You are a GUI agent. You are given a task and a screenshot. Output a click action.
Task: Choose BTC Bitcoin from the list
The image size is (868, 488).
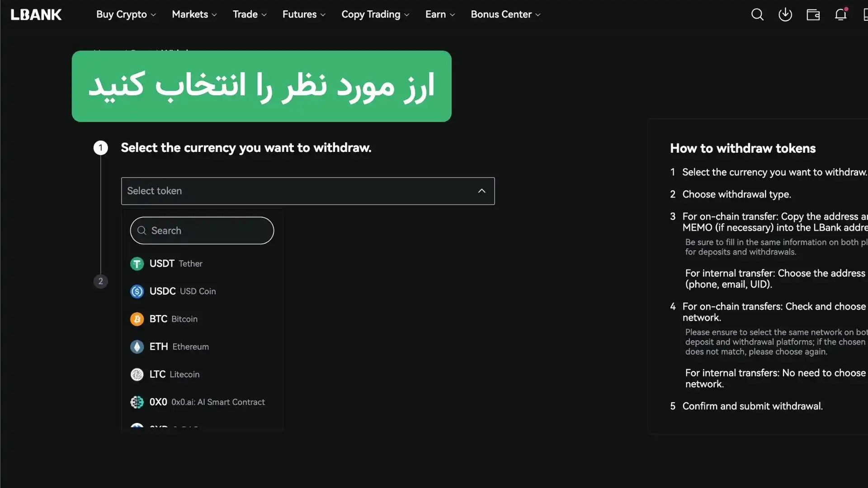coord(173,319)
